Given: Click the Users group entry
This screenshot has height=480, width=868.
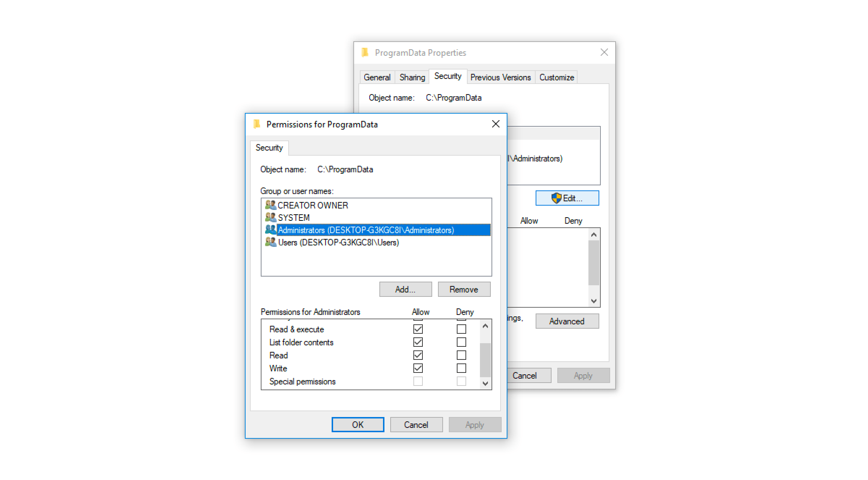Looking at the screenshot, I should coord(337,243).
